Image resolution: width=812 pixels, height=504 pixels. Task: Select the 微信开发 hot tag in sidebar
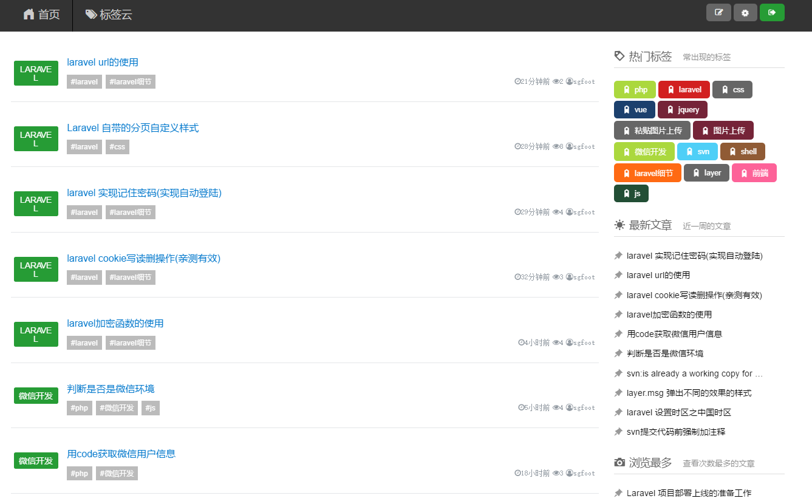pos(644,151)
